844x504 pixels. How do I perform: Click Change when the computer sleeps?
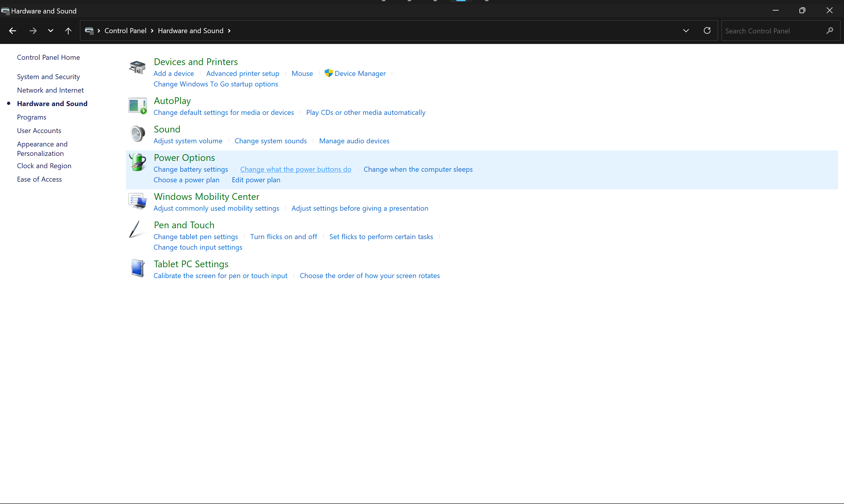pyautogui.click(x=418, y=169)
